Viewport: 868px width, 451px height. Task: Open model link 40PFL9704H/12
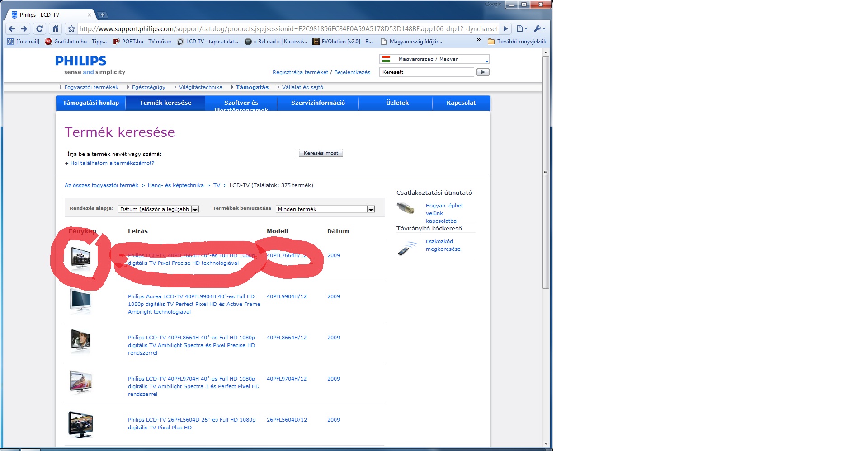click(287, 379)
